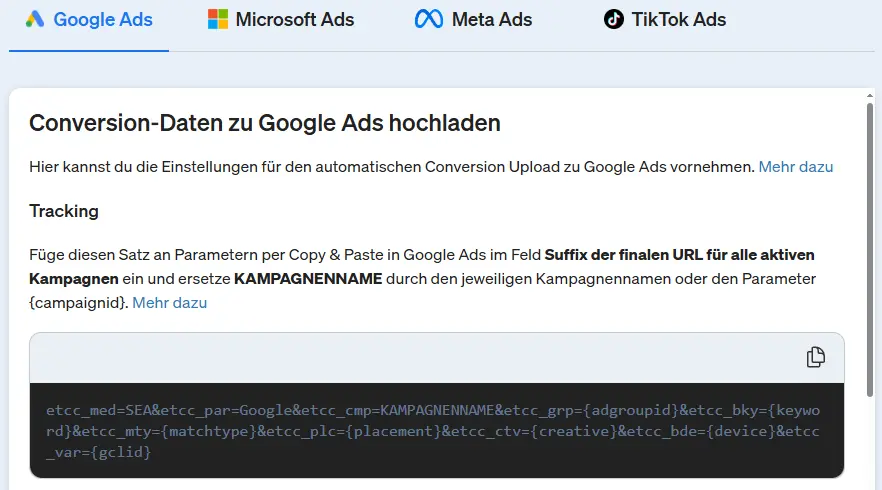882x490 pixels.
Task: Open the Microsoft Ads tab
Action: (x=281, y=20)
